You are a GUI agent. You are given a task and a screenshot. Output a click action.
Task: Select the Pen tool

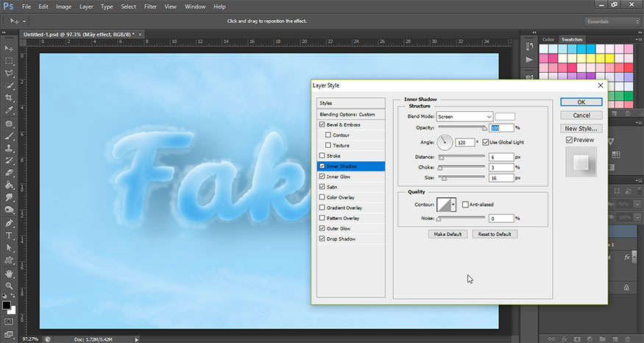(9, 224)
